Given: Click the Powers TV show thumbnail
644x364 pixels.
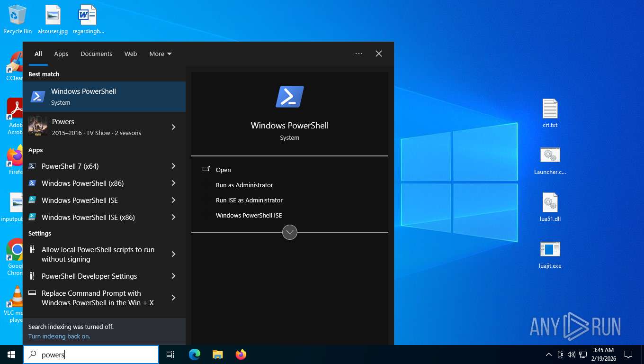Looking at the screenshot, I should point(38,127).
